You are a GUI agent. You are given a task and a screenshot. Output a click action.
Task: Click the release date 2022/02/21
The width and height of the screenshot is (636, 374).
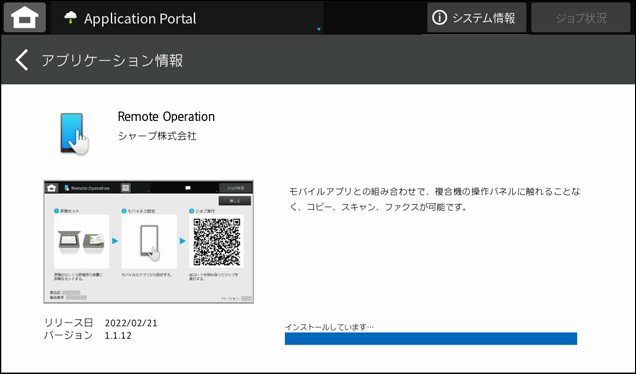click(x=131, y=323)
